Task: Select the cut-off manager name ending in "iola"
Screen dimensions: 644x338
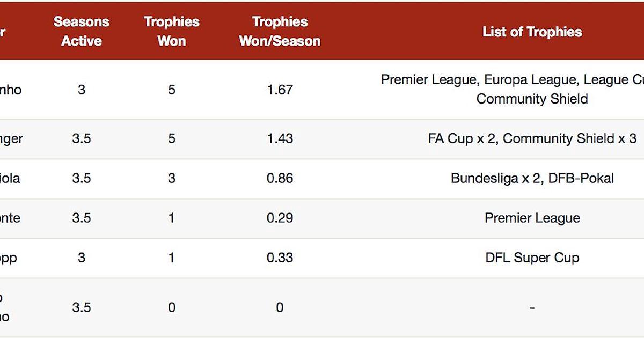Action: [10, 179]
